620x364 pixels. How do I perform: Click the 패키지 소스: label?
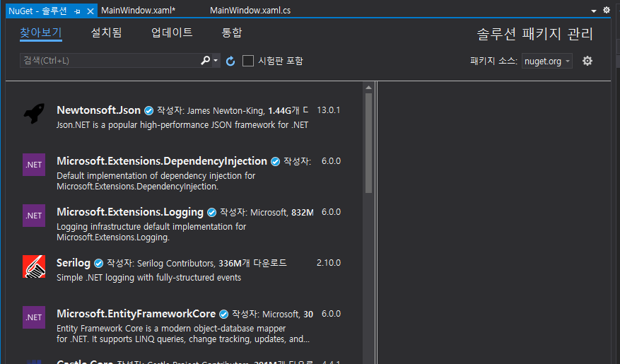pos(493,61)
